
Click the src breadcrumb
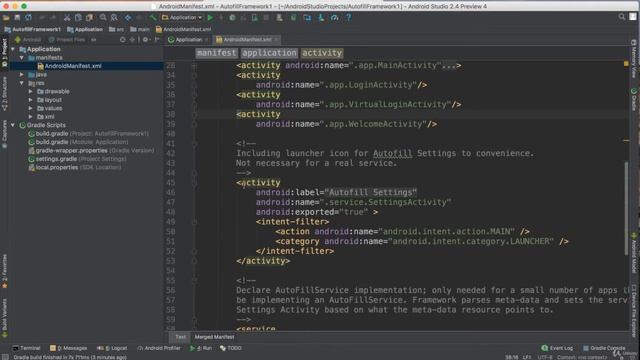116,29
